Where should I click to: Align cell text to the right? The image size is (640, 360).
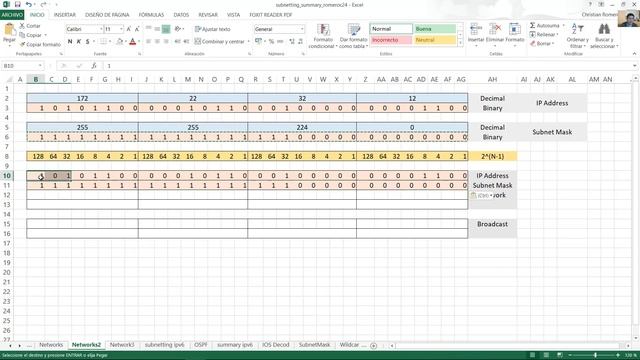(166, 42)
